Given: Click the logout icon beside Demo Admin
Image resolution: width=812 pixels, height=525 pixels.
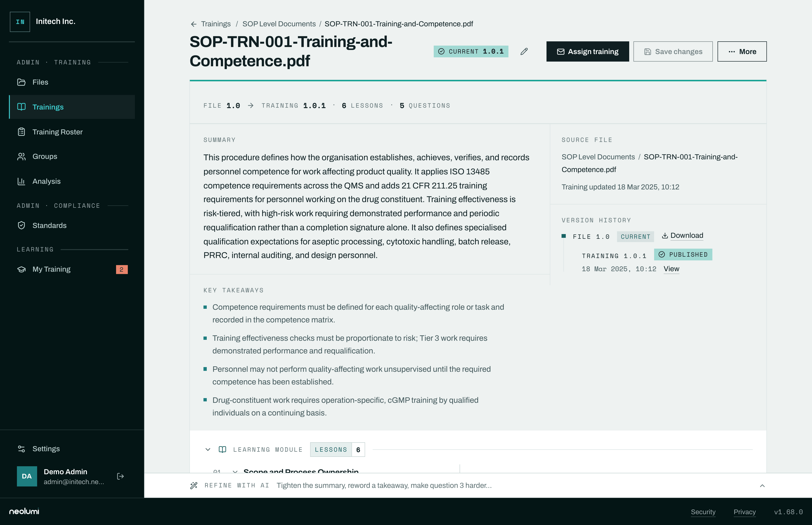Looking at the screenshot, I should pyautogui.click(x=120, y=476).
